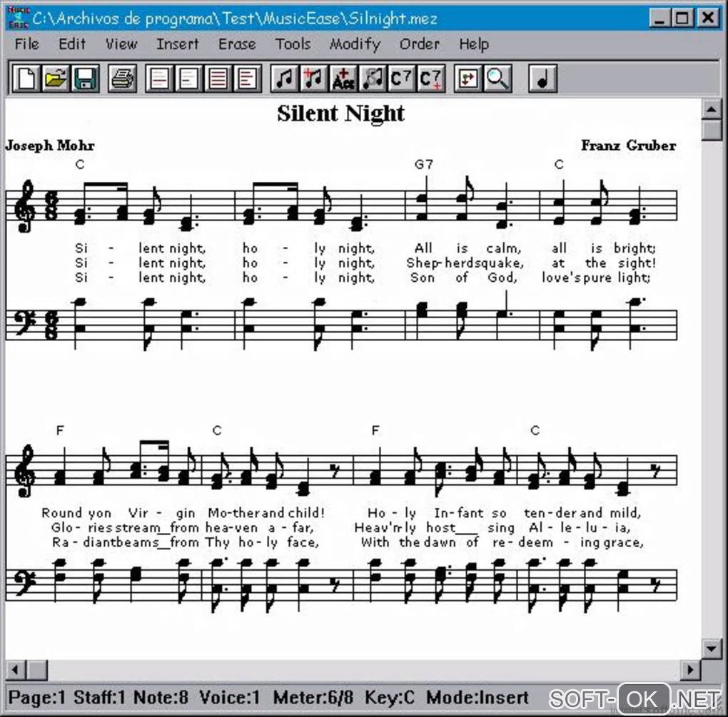Click the lyric 're - deem - ing grace,'
The height and width of the screenshot is (717, 728).
pos(568,542)
